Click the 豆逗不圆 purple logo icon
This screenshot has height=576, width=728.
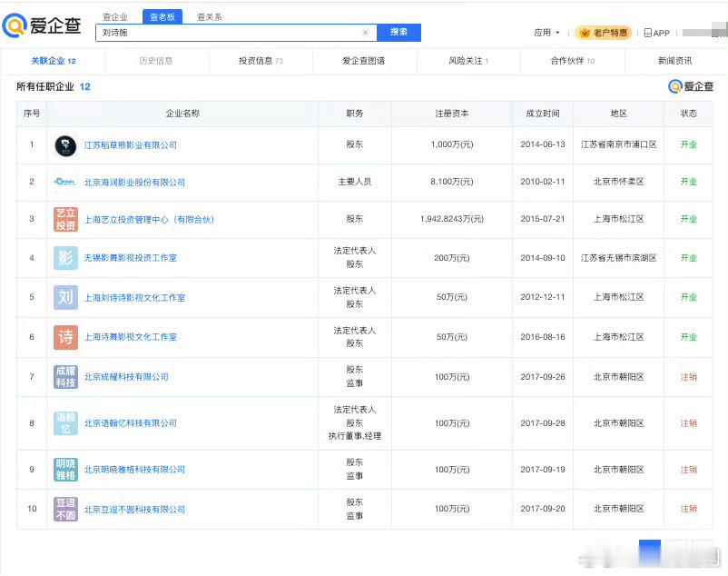click(65, 509)
